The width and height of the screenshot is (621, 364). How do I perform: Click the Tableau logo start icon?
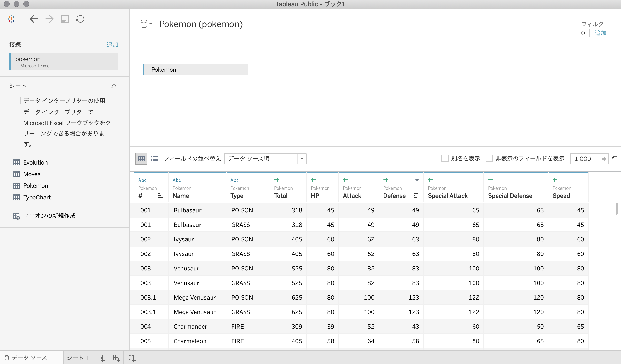12,19
